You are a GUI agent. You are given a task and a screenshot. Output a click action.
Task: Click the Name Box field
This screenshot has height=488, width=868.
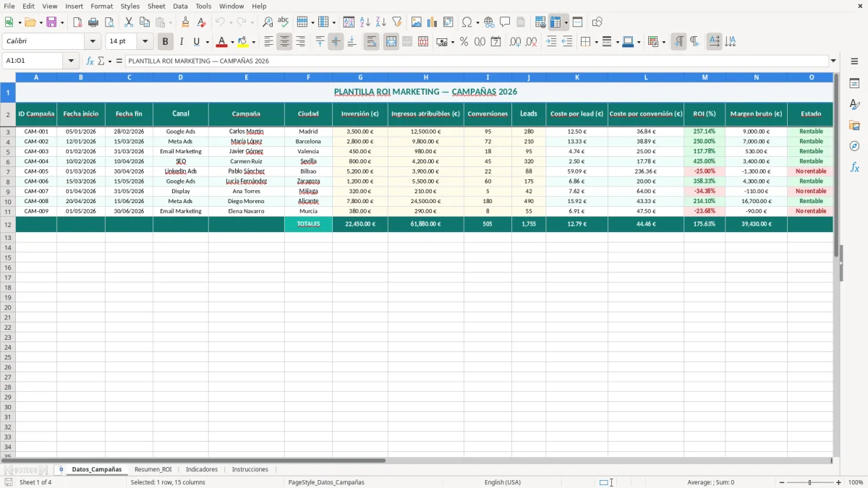tap(34, 61)
